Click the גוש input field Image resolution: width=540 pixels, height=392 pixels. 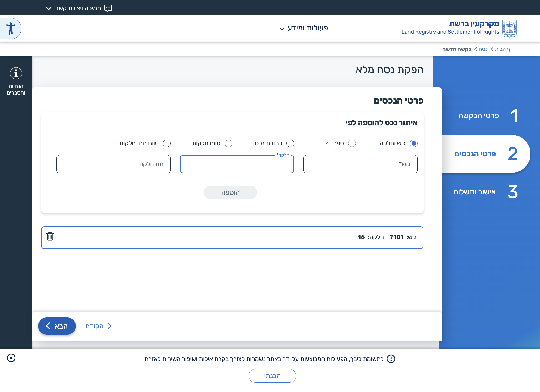coord(360,164)
